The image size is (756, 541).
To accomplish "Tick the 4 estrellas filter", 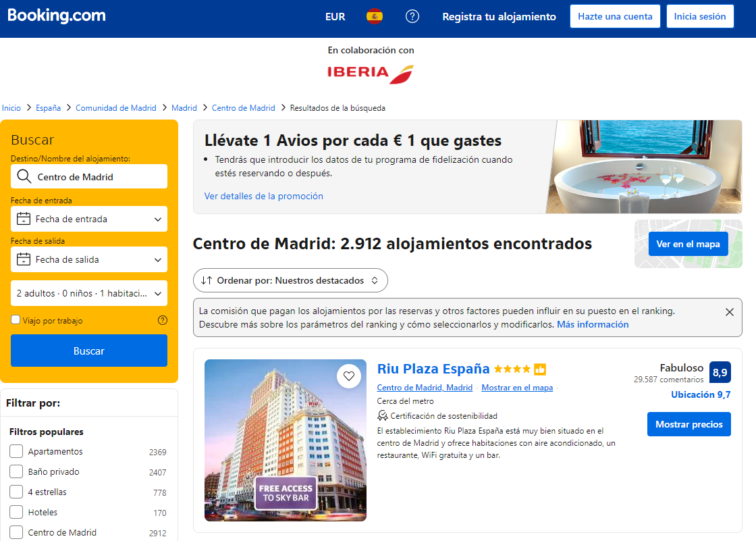I will pyautogui.click(x=16, y=492).
